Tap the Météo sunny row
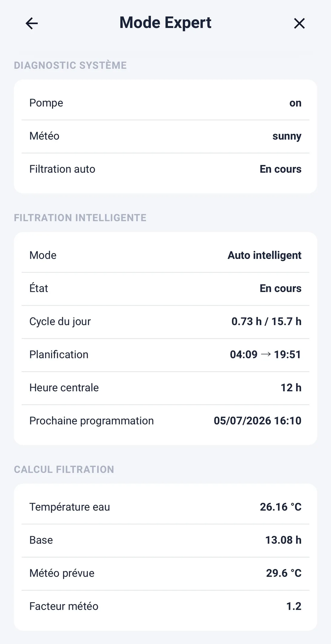The height and width of the screenshot is (644, 331). 165,136
